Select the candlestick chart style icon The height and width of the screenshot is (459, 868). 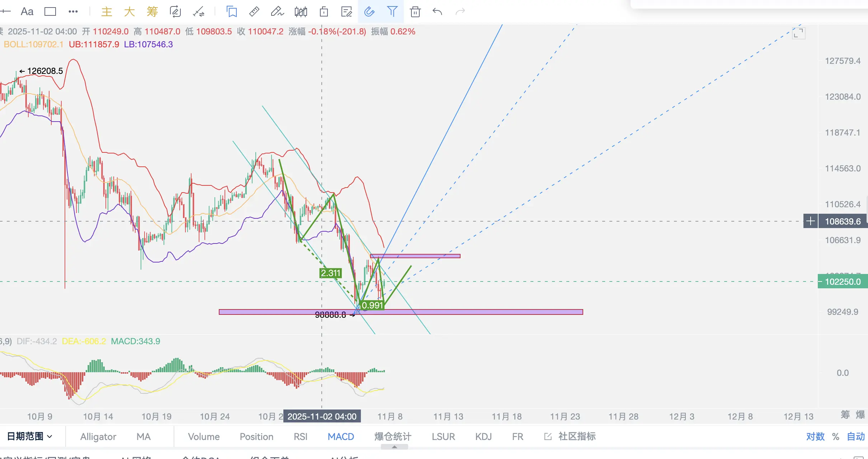(301, 12)
